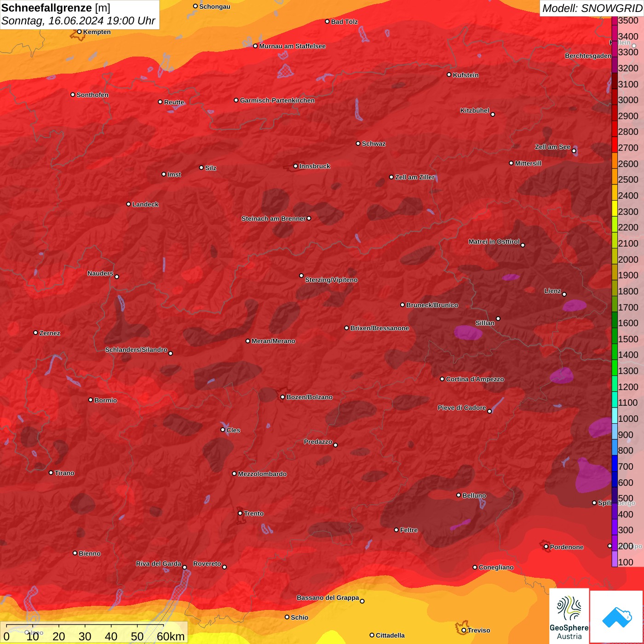Click the legend value 2000
Image resolution: width=644 pixels, height=644 pixels.
pos(628,259)
